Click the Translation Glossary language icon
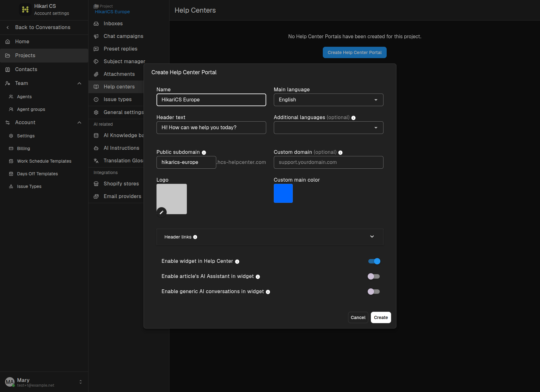 click(x=96, y=161)
